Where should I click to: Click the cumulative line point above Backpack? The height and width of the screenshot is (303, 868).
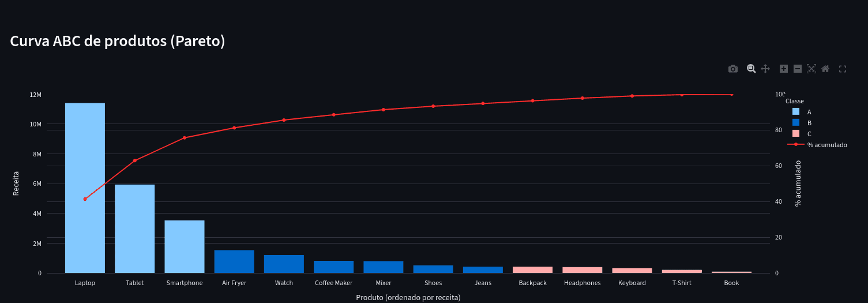click(532, 101)
